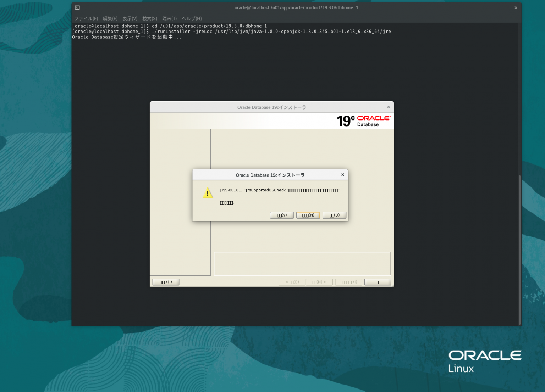
Task: Click the インストール(I) button
Action: pos(348,282)
